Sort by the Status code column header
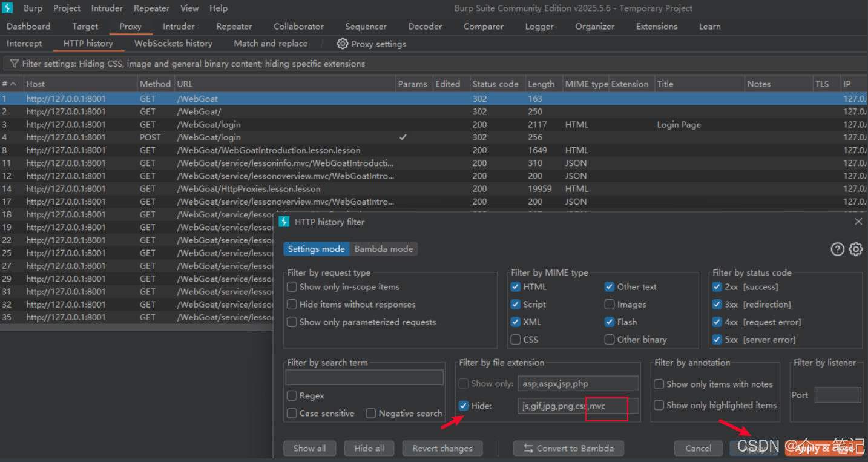This screenshot has width=868, height=462. (x=495, y=84)
